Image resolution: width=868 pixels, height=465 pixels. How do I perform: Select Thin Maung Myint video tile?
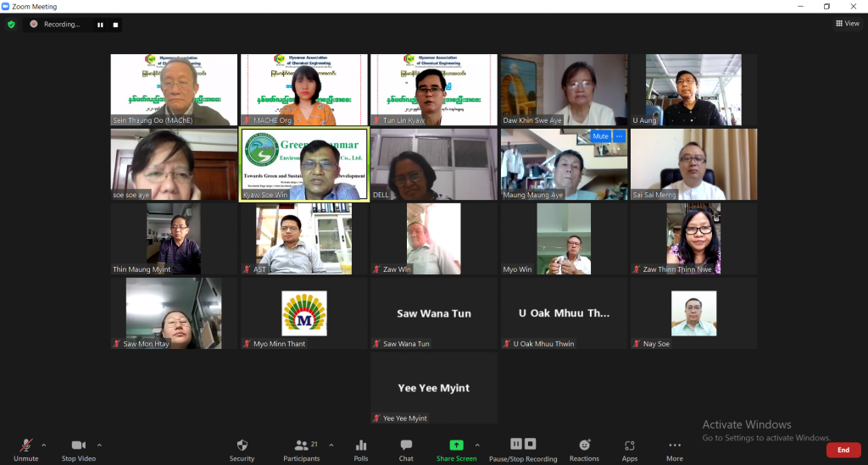coord(174,239)
